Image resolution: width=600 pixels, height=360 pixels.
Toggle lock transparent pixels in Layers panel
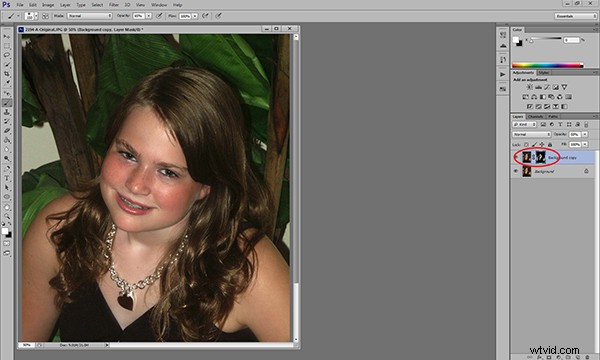526,145
